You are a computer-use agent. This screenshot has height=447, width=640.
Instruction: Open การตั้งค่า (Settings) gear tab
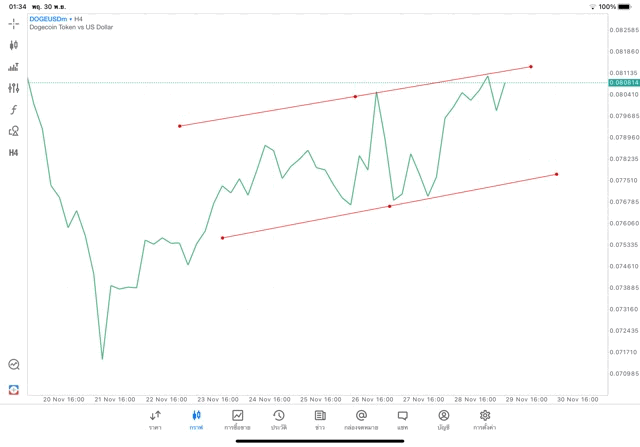(485, 420)
